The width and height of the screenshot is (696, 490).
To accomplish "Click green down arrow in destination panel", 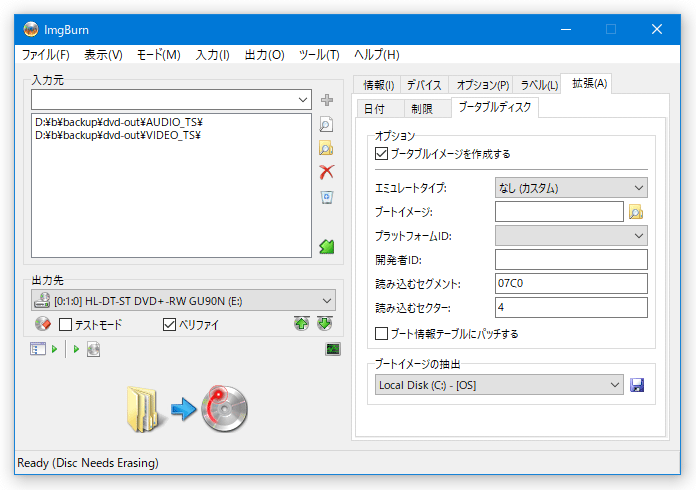I will [x=324, y=324].
